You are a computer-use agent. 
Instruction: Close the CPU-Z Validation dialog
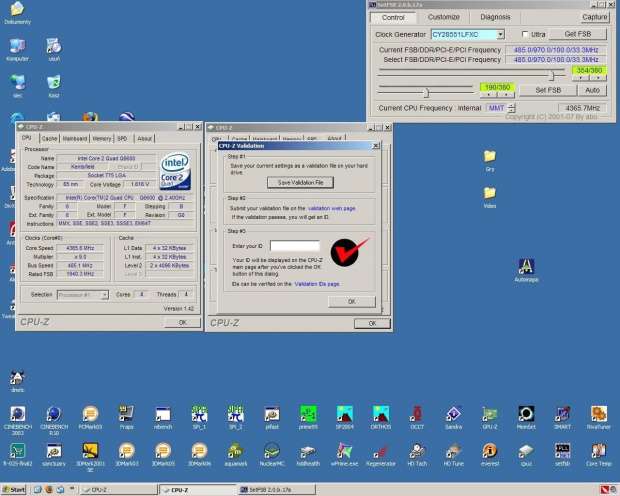coord(376,146)
